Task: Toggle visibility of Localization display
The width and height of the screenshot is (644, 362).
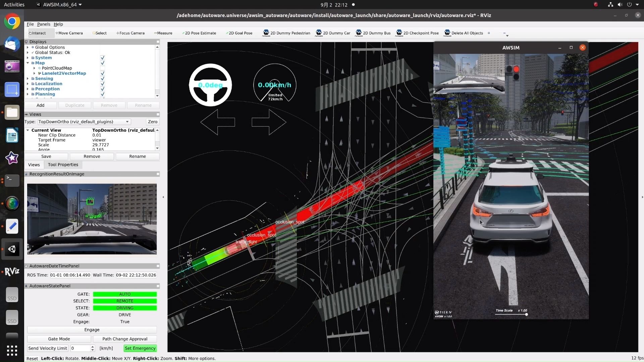Action: (x=102, y=83)
